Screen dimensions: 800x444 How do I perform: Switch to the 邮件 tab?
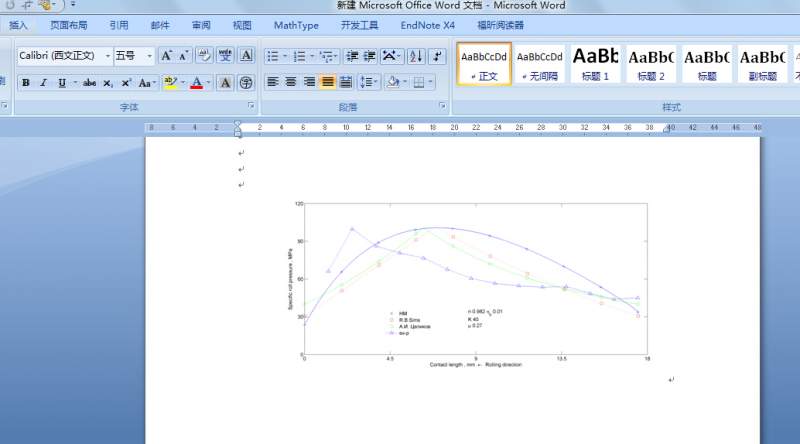160,26
